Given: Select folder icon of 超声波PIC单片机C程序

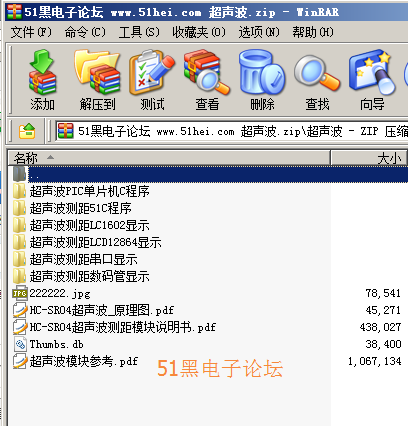Looking at the screenshot, I should pos(20,191).
